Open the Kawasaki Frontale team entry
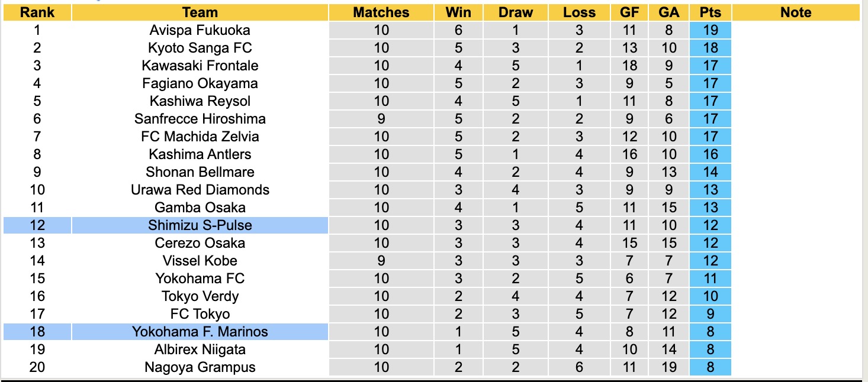This screenshot has width=868, height=382. tap(200, 66)
